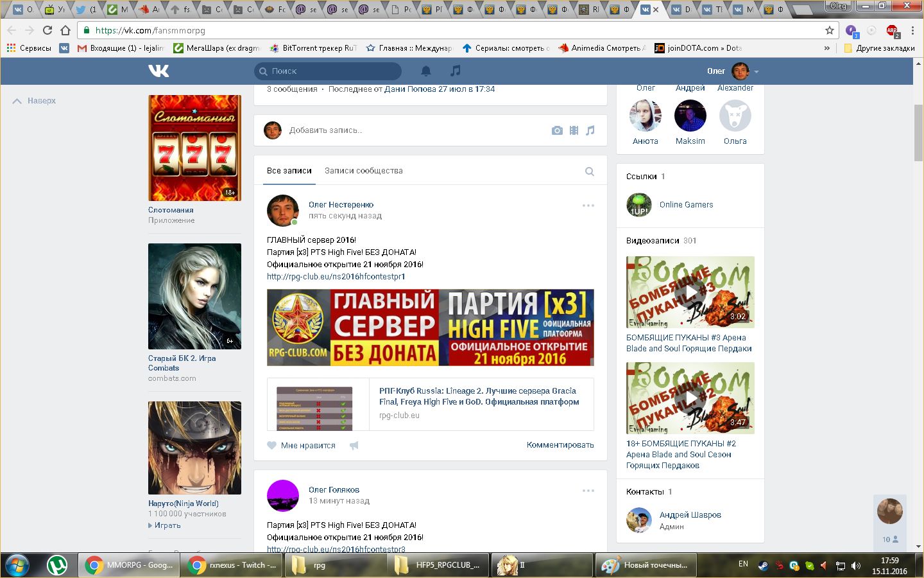
Task: Click Комментировать on first post
Action: (x=560, y=445)
